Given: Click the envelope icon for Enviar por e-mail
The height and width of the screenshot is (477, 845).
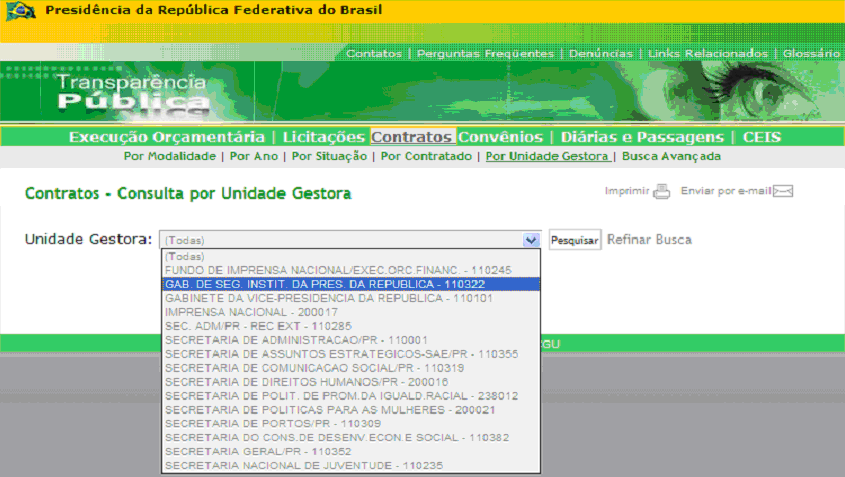Looking at the screenshot, I should [783, 192].
